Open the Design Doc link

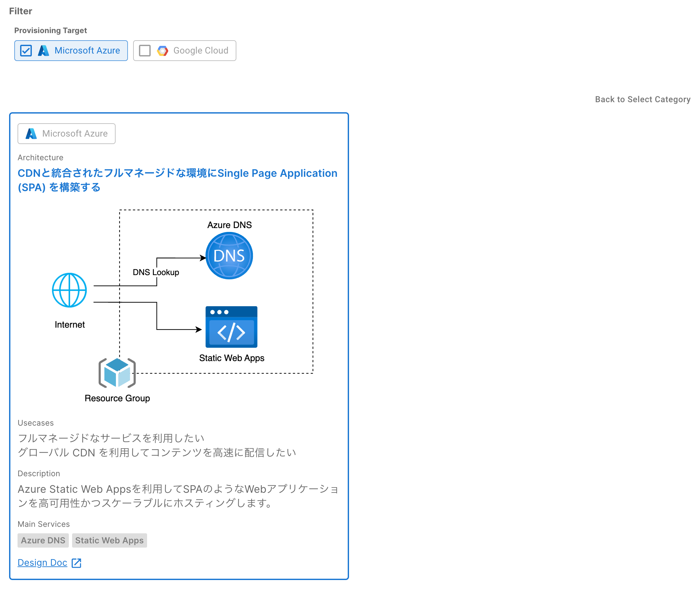(x=43, y=563)
